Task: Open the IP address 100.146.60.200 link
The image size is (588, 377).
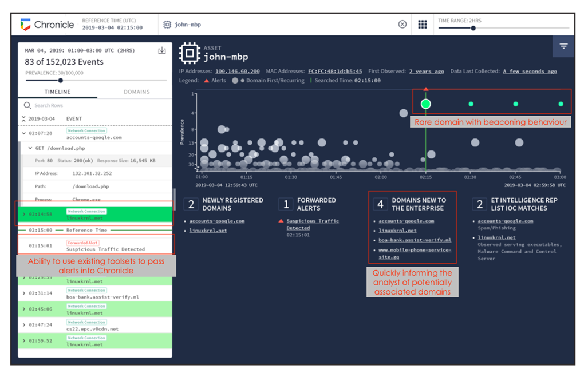Action: (x=238, y=71)
